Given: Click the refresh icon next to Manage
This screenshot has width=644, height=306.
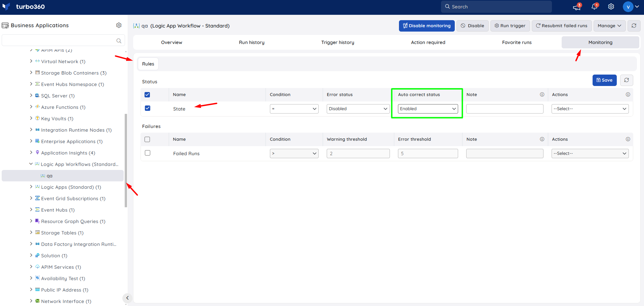Looking at the screenshot, I should 634,26.
